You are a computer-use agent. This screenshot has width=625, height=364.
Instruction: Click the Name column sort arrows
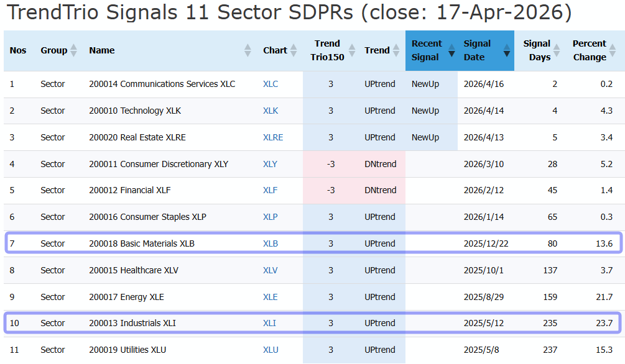tap(248, 51)
